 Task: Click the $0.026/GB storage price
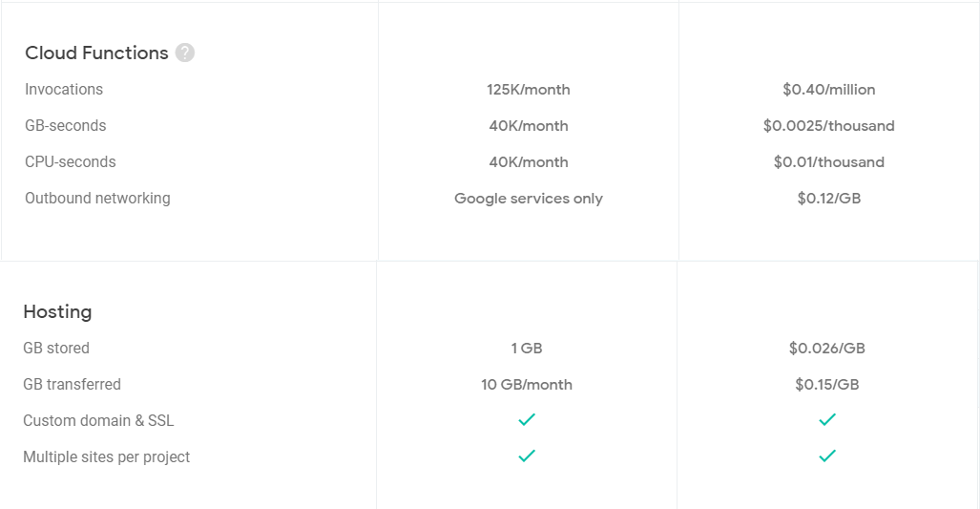(x=827, y=348)
